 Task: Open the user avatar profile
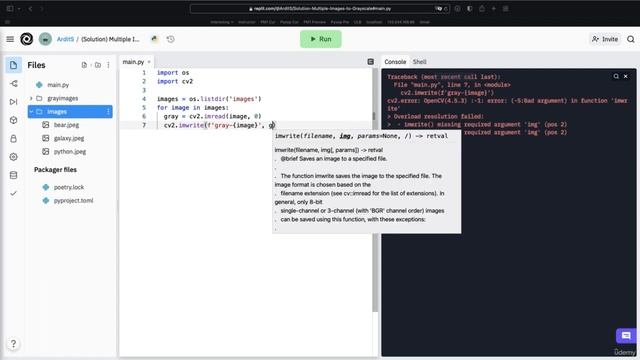click(45, 39)
